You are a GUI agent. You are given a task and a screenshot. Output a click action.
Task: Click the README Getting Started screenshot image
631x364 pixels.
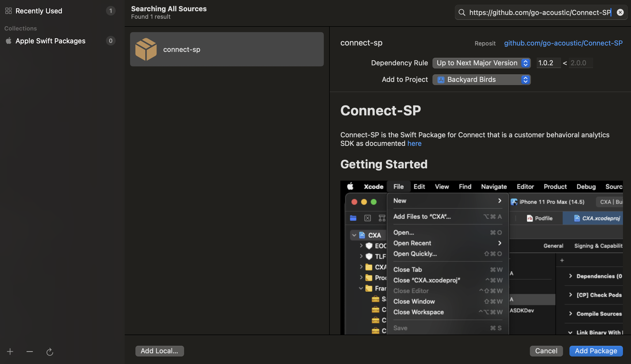point(481,257)
